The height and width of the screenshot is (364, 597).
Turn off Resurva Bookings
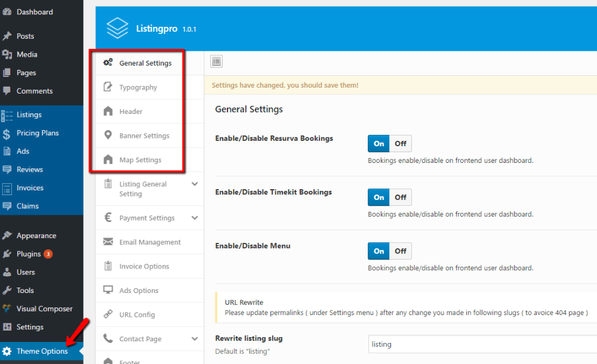tap(400, 143)
